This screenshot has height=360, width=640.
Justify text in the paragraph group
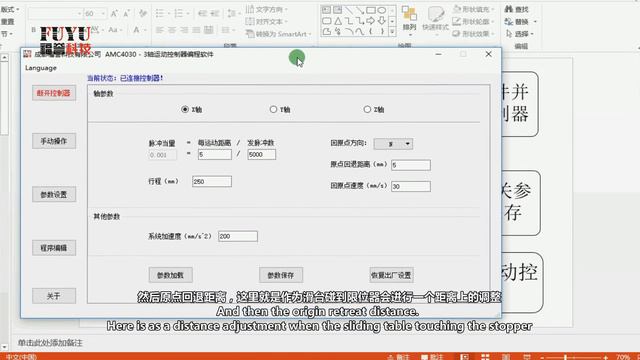[196, 30]
